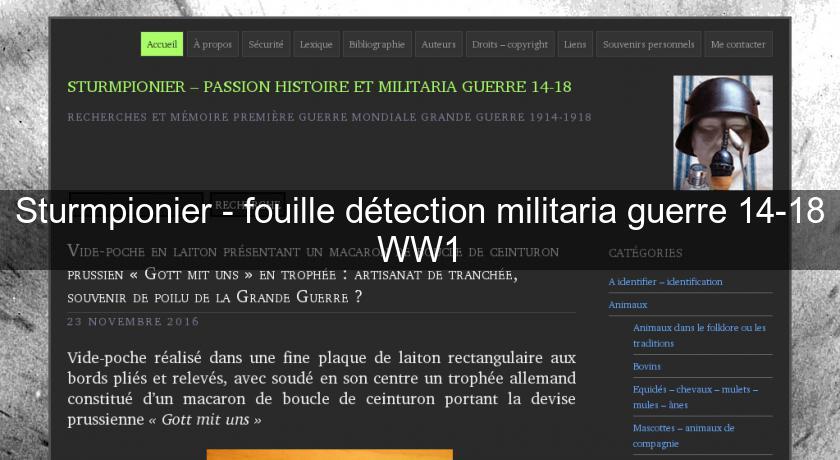Open the A identifier – identification category

click(665, 282)
